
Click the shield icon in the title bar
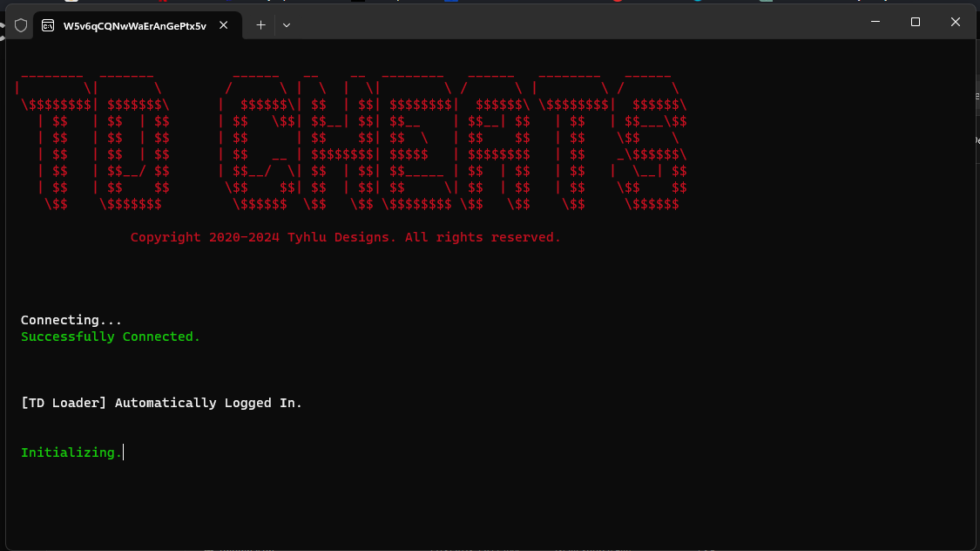[21, 25]
